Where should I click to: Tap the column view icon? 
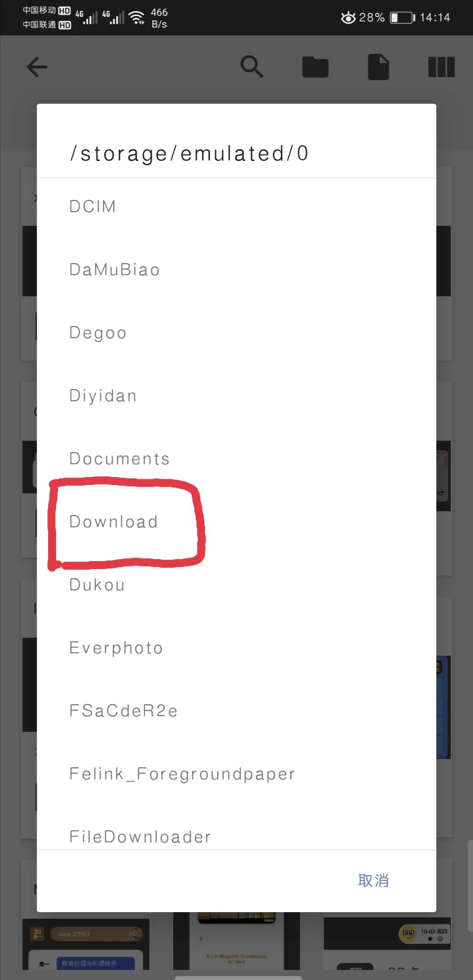441,67
